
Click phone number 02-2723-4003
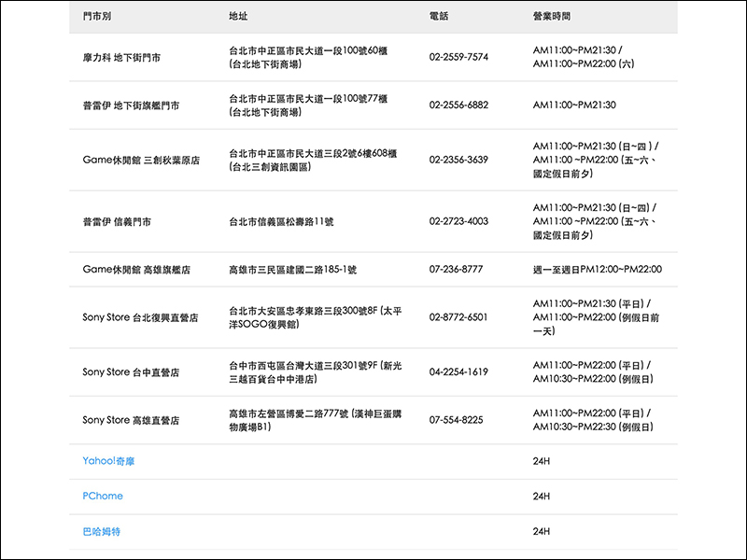point(458,221)
